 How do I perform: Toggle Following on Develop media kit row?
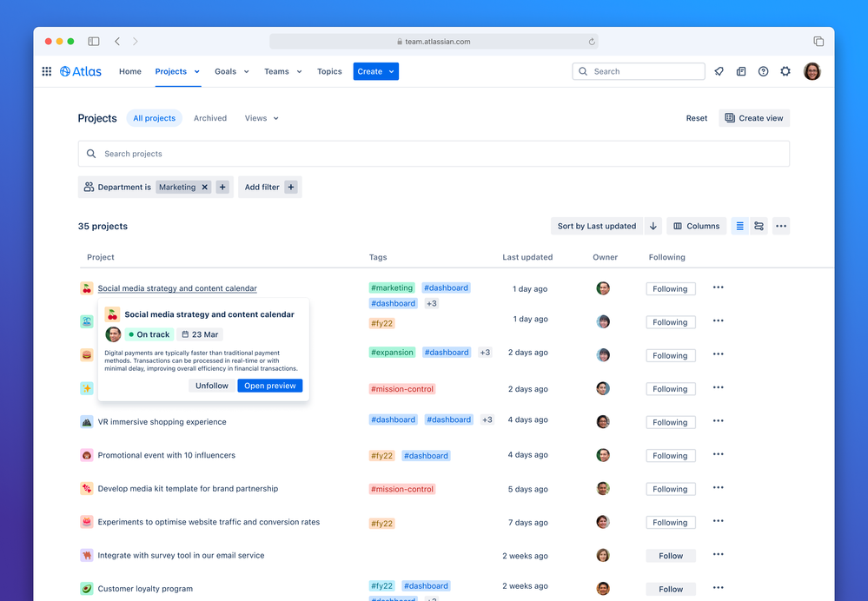click(x=671, y=489)
